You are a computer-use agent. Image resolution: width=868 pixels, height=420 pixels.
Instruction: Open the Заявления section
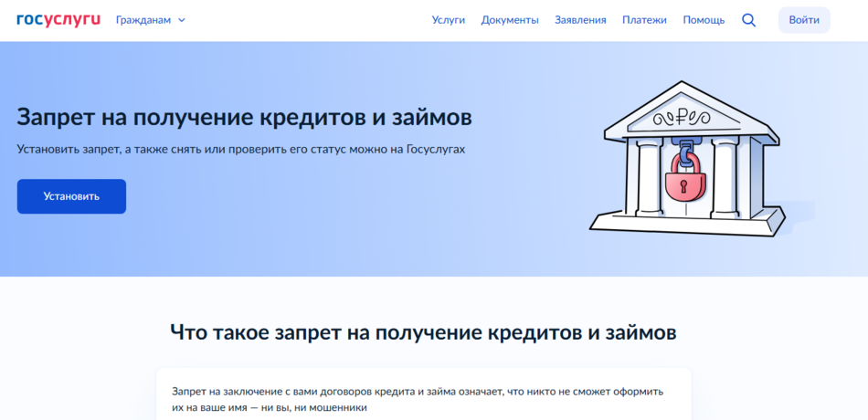(x=580, y=20)
